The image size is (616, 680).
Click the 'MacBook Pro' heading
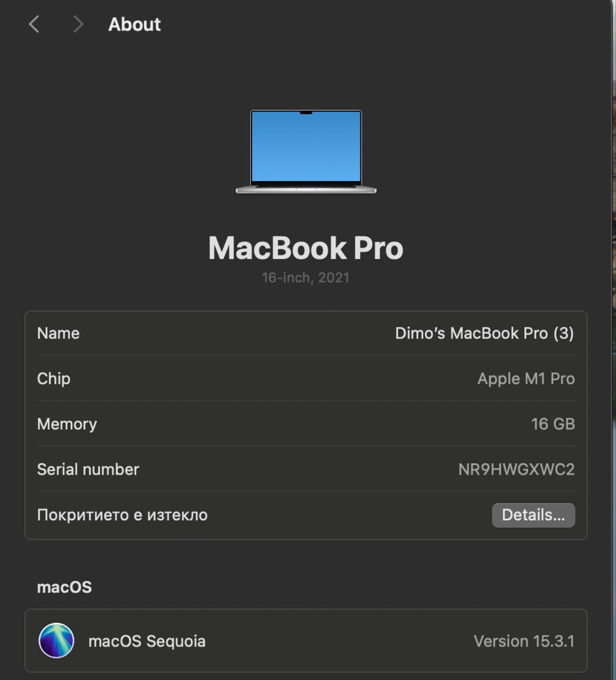pos(305,248)
